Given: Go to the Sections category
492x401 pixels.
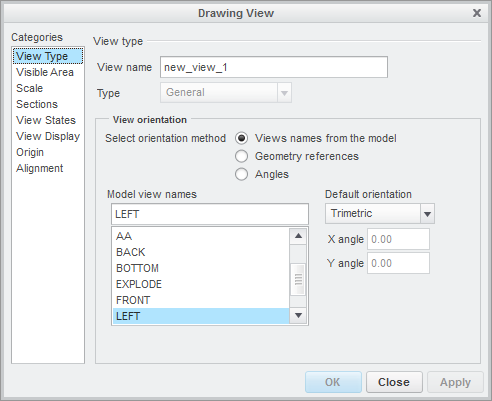Looking at the screenshot, I should tap(37, 104).
